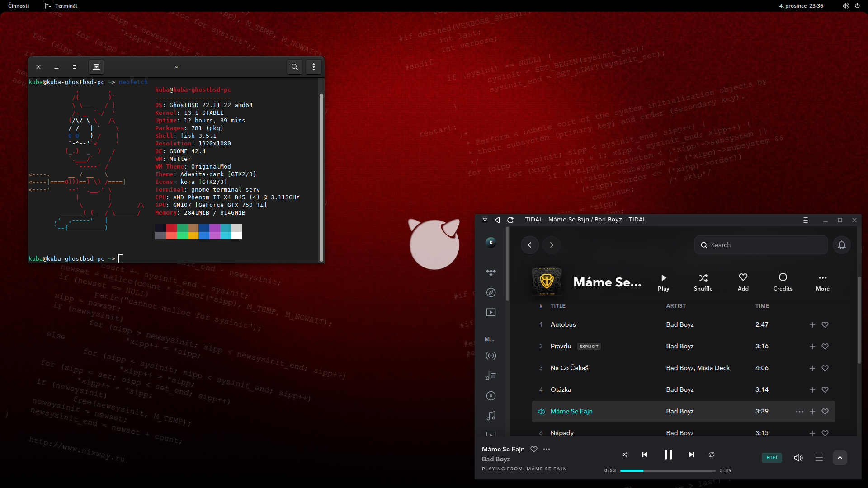Add Pravdu track to playlist

(812, 347)
